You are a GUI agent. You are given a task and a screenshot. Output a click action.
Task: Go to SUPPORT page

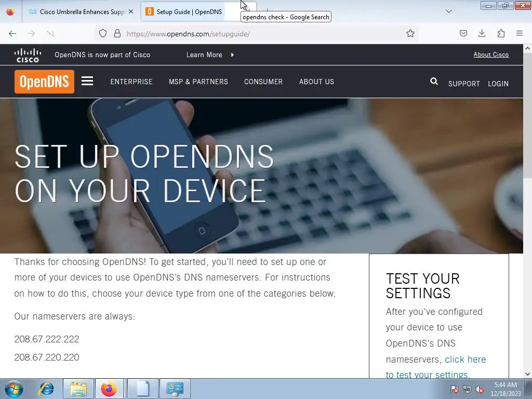click(x=464, y=84)
